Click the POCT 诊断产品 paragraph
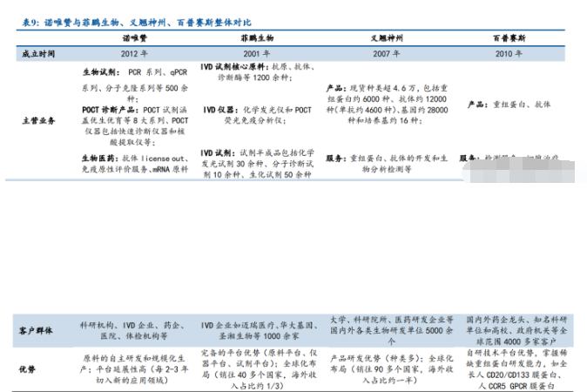587x392 pixels. coord(135,125)
